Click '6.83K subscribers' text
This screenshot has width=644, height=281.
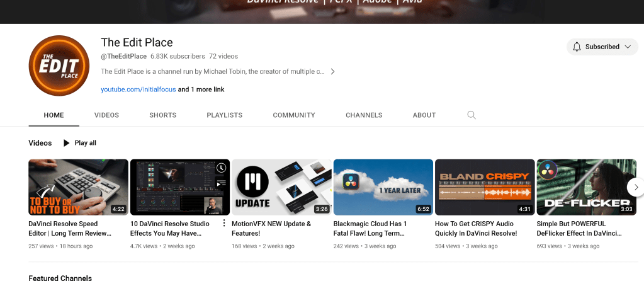click(x=178, y=56)
